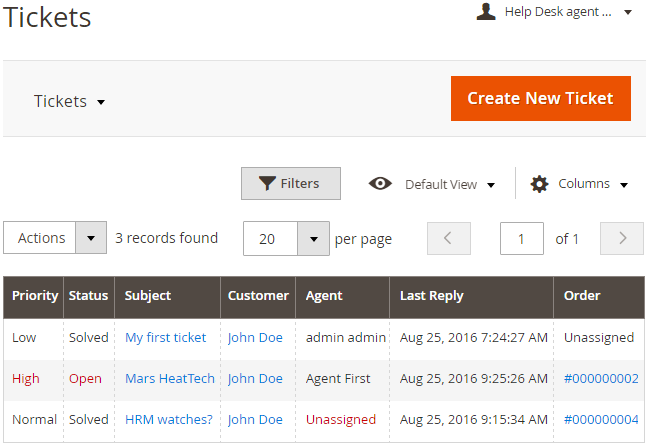Open the Mars HeatTech ticket link
Screen dimensions: 648x448
point(170,379)
